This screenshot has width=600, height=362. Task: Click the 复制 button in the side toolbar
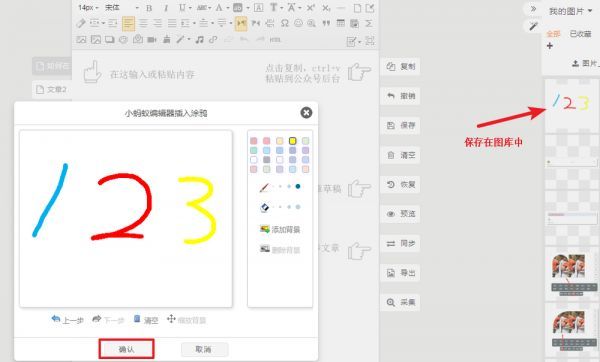coord(400,67)
